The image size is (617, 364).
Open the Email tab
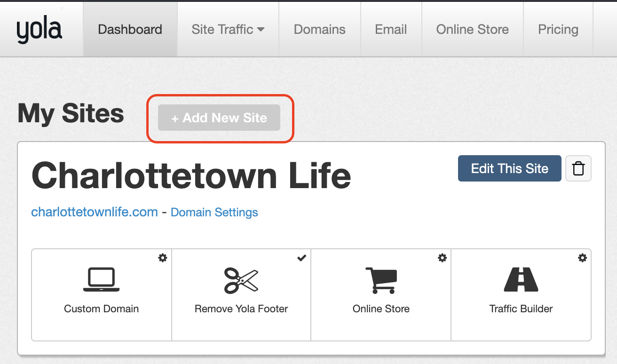[391, 29]
